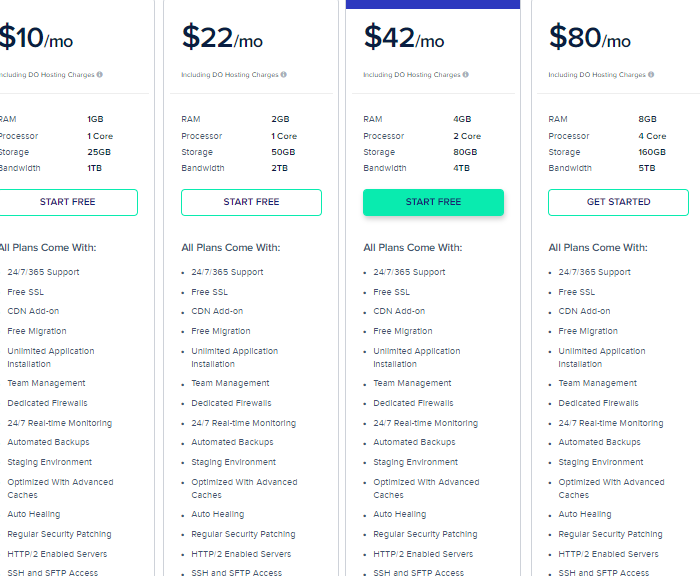
Task: Select the $80/mo price heading
Action: [x=590, y=38]
